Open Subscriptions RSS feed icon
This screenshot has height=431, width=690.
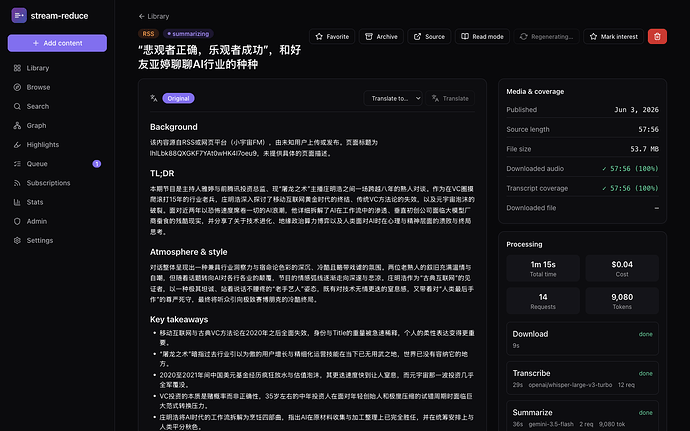click(17, 183)
